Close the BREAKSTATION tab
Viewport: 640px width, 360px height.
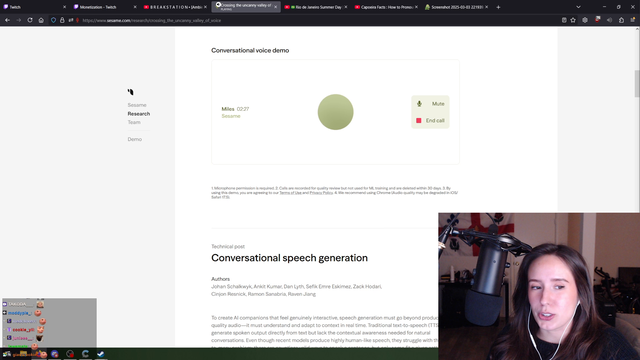205,7
